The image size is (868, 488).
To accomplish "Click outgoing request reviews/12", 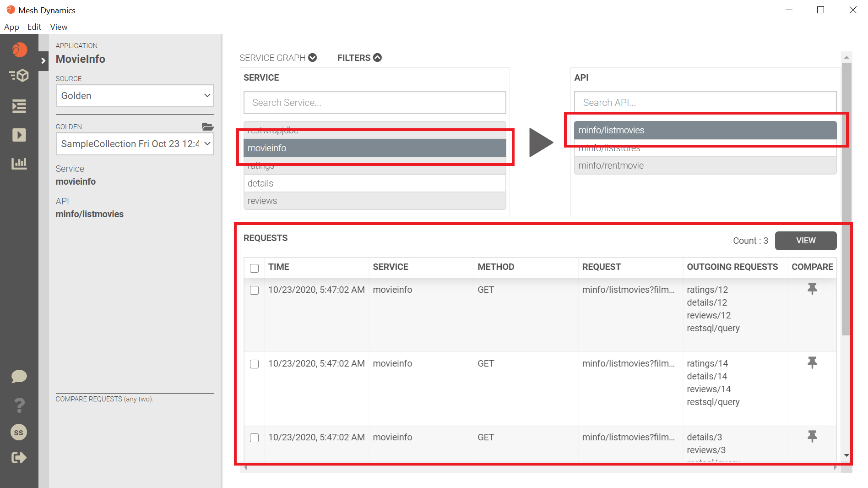I will [x=709, y=315].
